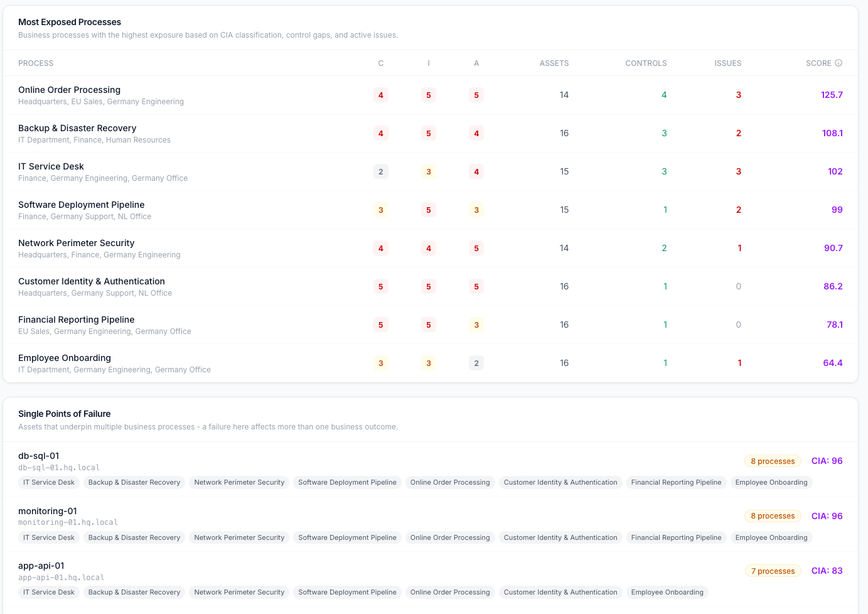Open the Software Deployment Pipeline process
868x614 pixels.
pyautogui.click(x=81, y=205)
